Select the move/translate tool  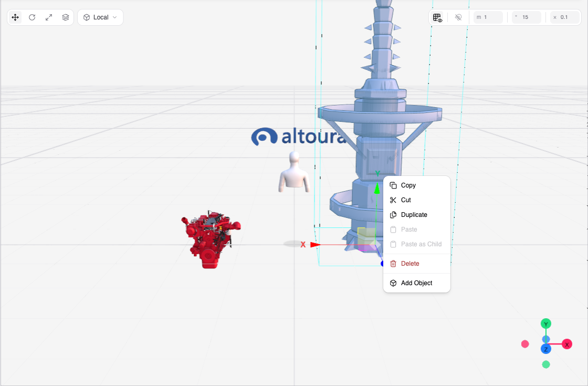15,17
